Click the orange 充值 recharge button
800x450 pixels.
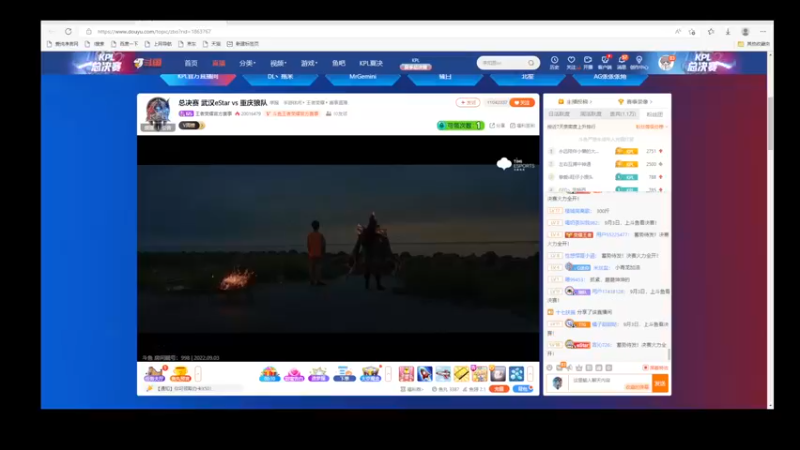(499, 389)
